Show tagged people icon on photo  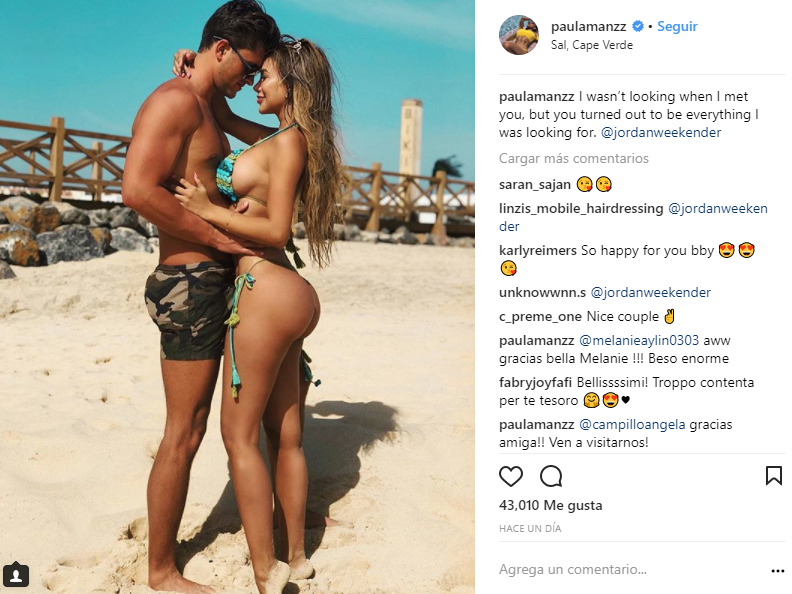[x=16, y=575]
